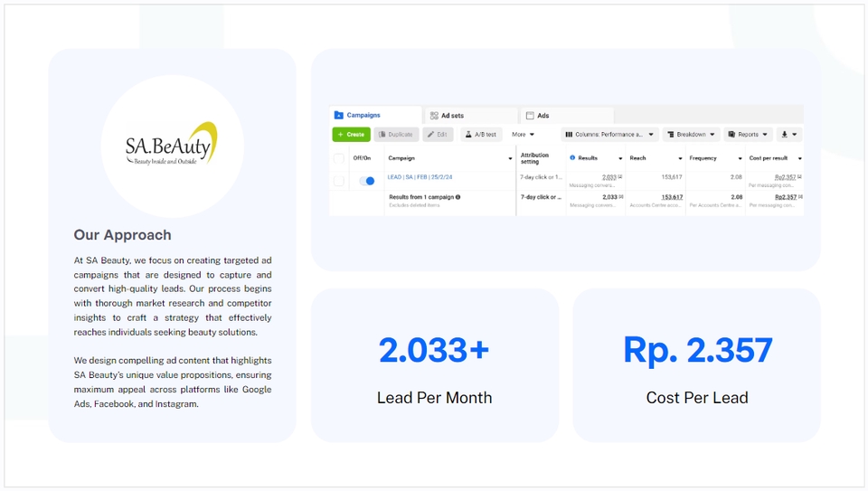Click the Off/On column header
The height and width of the screenshot is (491, 868).
pyautogui.click(x=362, y=158)
